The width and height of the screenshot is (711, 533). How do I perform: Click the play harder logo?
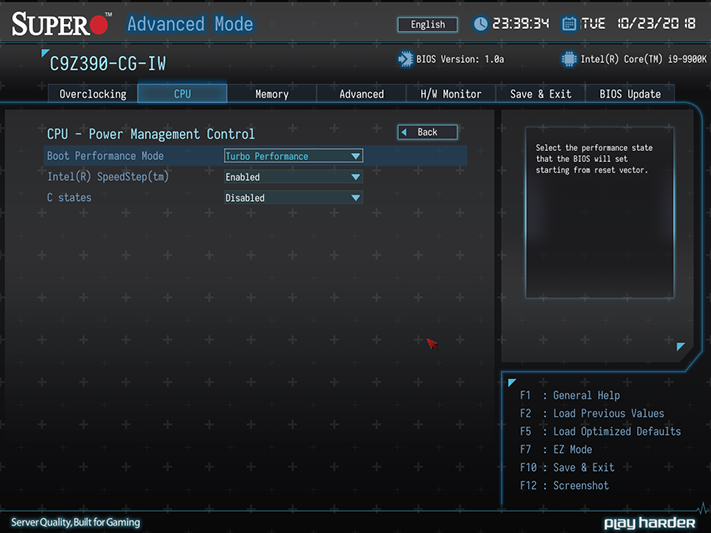pyautogui.click(x=649, y=523)
